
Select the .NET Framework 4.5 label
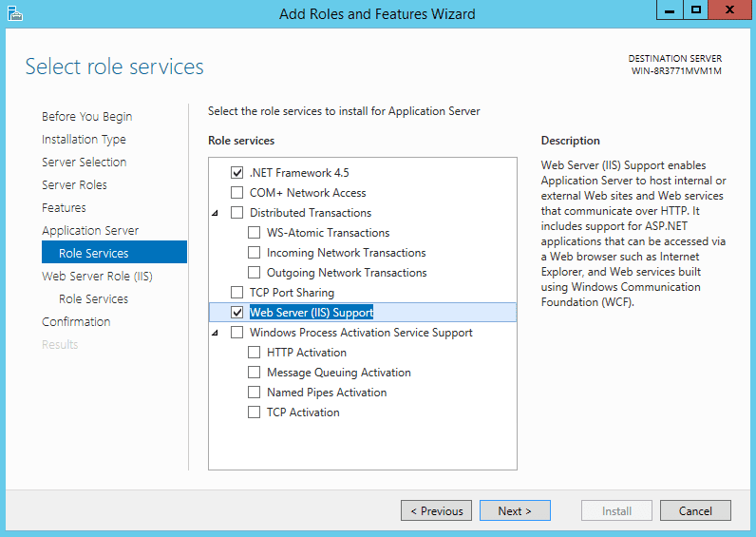click(299, 173)
